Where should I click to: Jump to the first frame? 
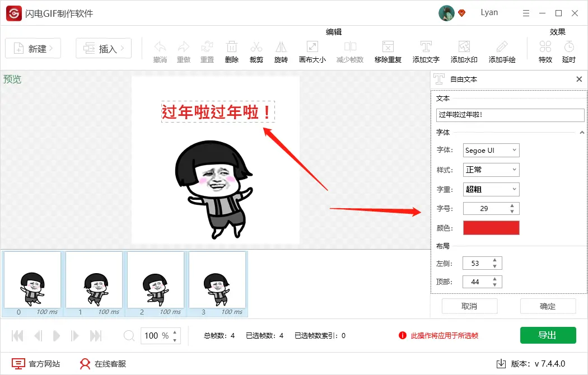(x=17, y=336)
